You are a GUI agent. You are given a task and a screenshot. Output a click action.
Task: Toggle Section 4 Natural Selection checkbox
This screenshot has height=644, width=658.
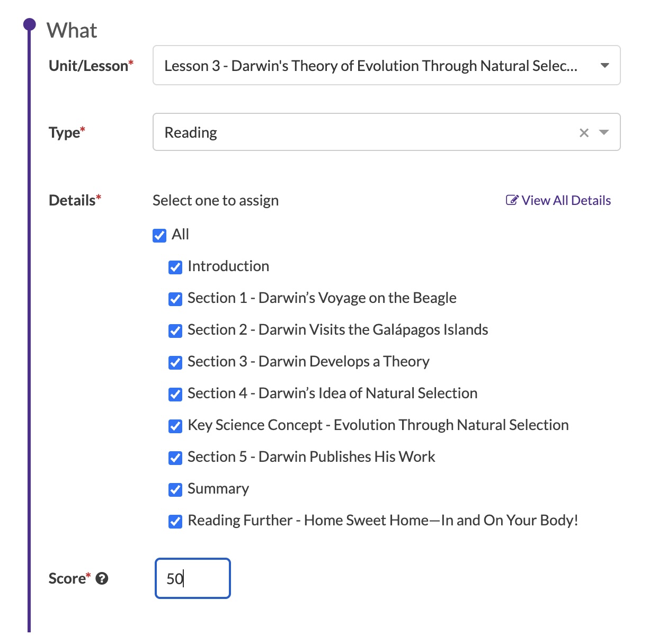point(175,394)
